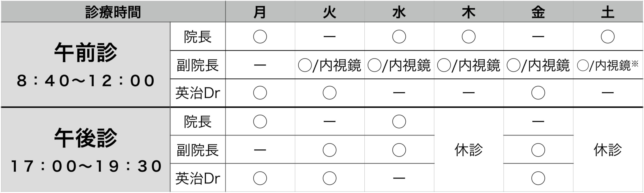The image size is (644, 193).
Task: Select the 火 column header
Action: tap(329, 12)
